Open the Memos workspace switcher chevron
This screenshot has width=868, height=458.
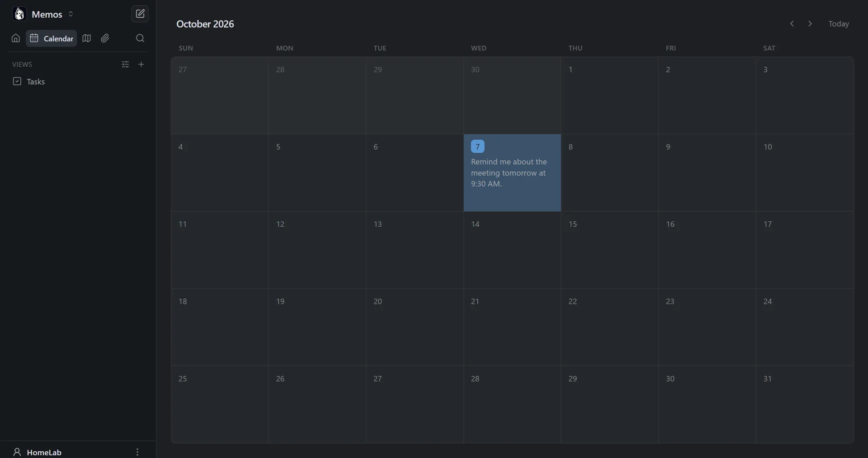(71, 14)
